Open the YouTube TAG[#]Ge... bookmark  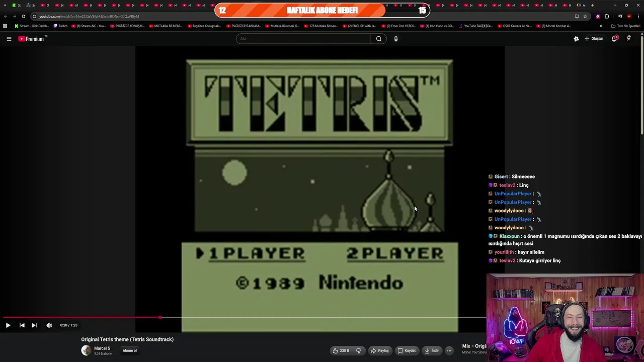pyautogui.click(x=476, y=26)
